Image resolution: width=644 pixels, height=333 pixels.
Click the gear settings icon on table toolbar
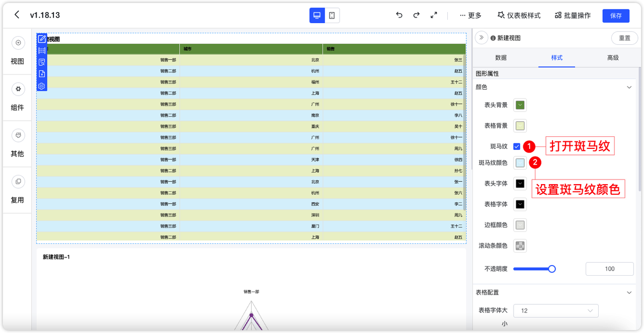[42, 86]
